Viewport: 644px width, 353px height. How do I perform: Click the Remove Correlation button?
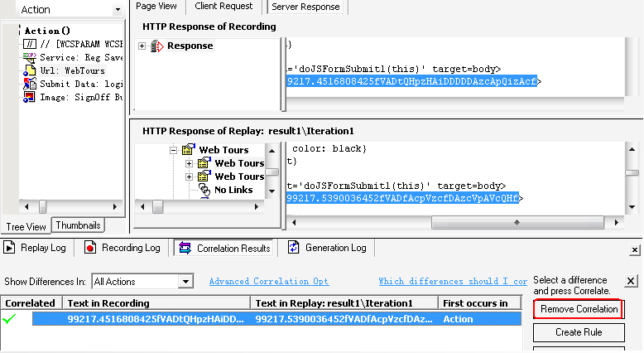579,309
